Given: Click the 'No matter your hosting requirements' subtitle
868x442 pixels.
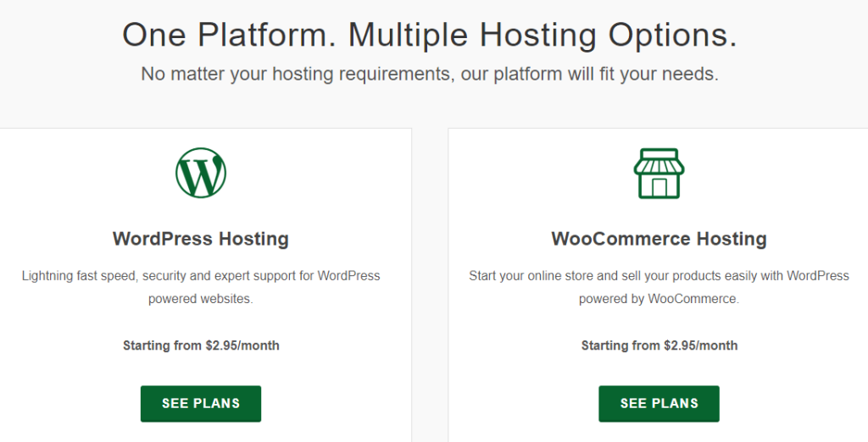Looking at the screenshot, I should 429,74.
